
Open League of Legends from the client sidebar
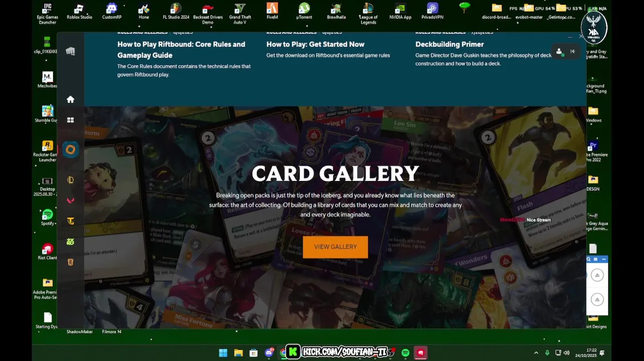[x=70, y=180]
